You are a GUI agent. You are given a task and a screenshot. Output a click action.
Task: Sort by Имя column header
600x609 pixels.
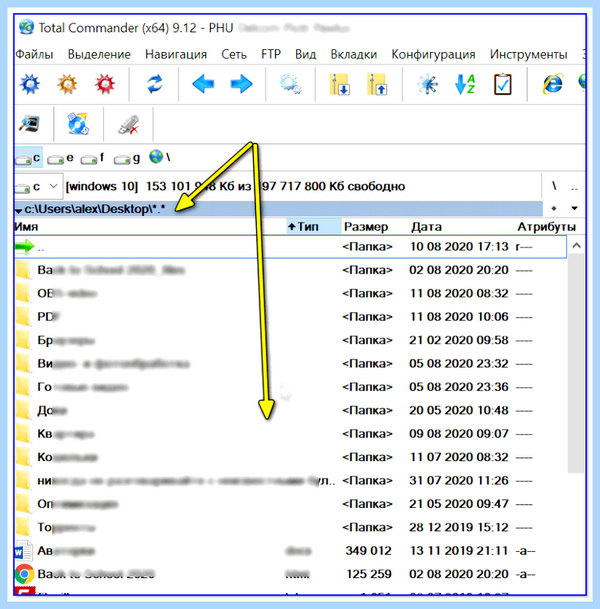click(x=150, y=227)
